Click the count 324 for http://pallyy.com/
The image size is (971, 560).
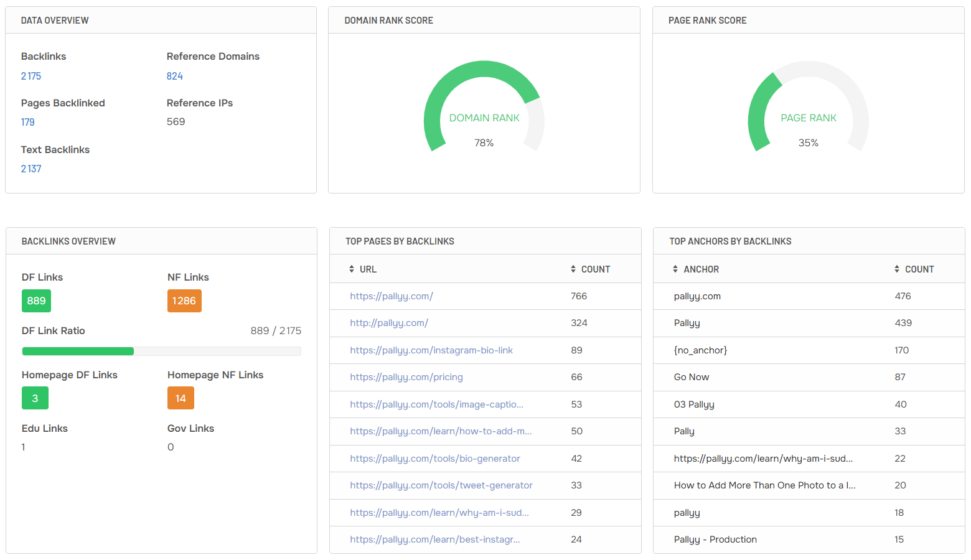pos(579,323)
